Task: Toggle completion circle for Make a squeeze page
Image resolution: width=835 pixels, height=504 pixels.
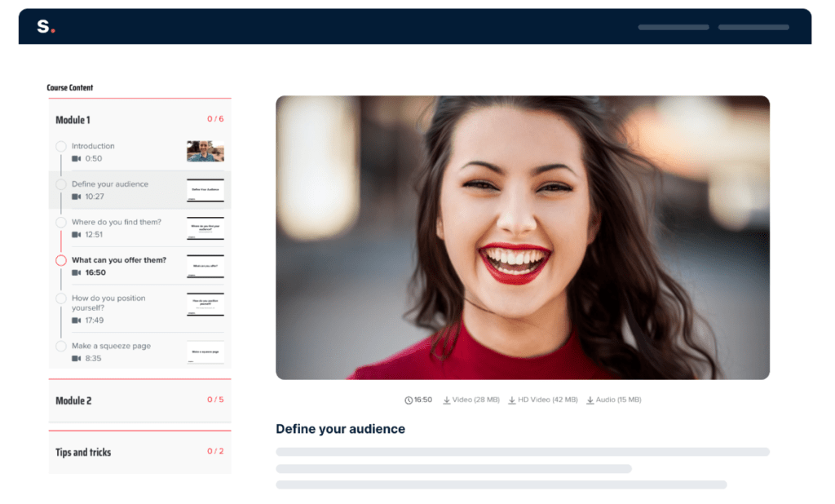Action: click(x=61, y=347)
